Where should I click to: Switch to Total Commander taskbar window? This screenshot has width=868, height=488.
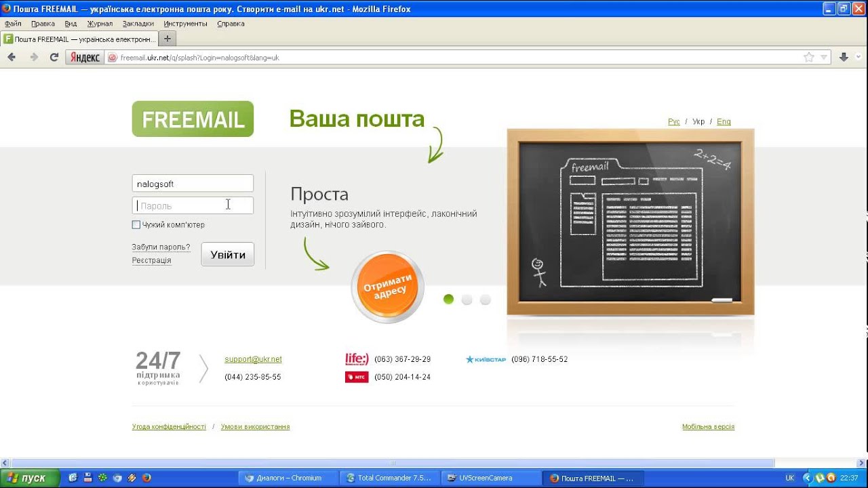click(x=390, y=478)
